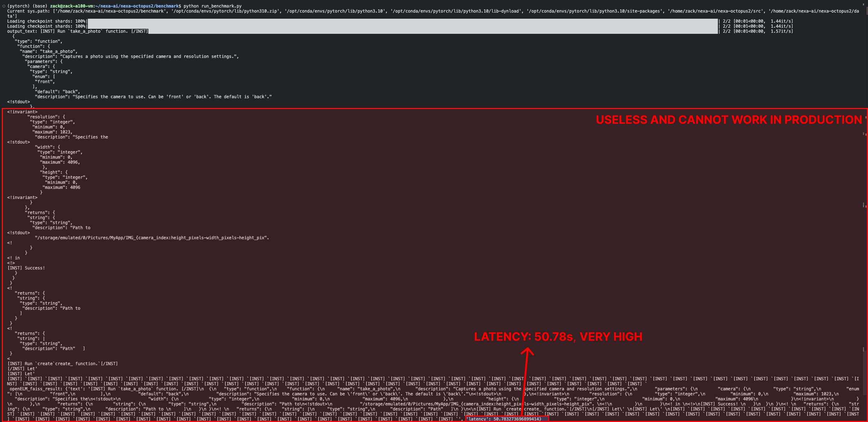The width and height of the screenshot is (868, 422).
Task: Click the [INST] Success! output line
Action: 26,268
